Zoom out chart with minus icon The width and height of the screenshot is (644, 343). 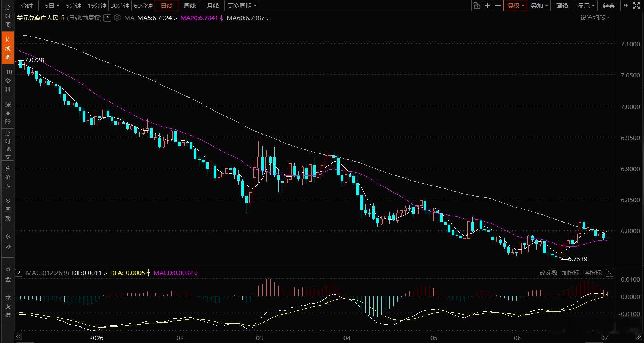click(498, 6)
